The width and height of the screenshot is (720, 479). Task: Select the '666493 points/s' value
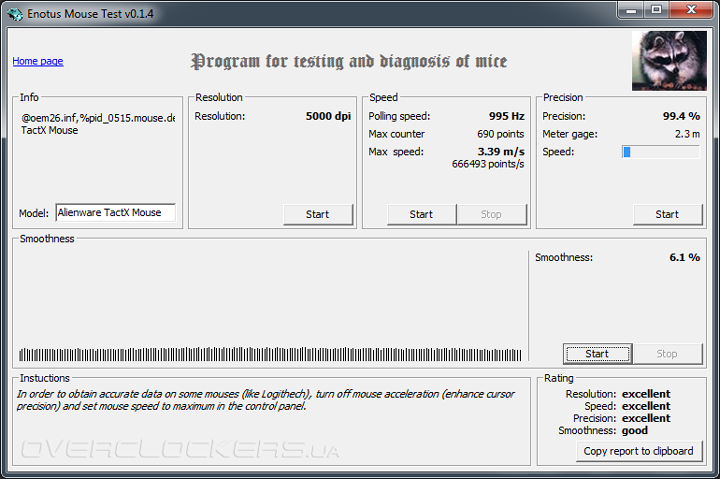click(488, 164)
